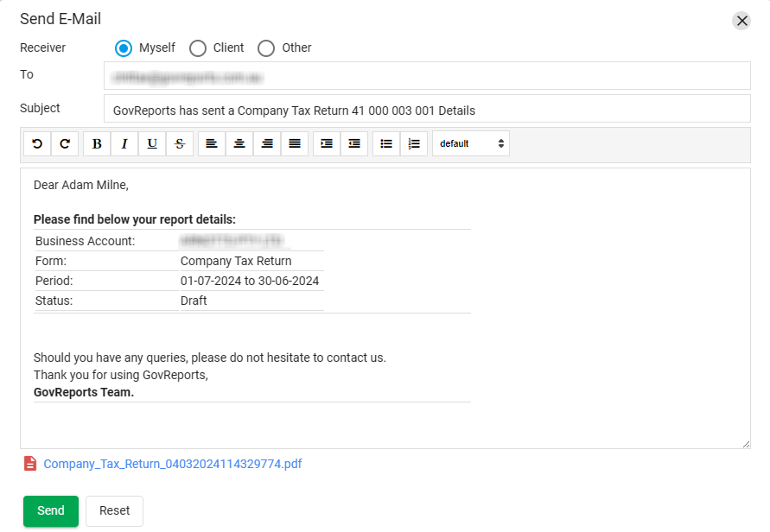Click into the Subject input field
This screenshot has width=770, height=532.
tap(427, 111)
